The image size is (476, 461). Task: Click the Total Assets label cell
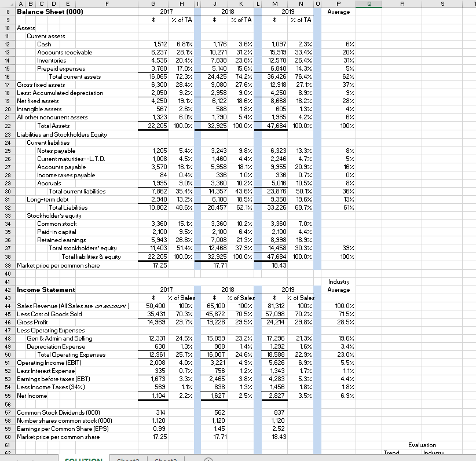[55, 126]
